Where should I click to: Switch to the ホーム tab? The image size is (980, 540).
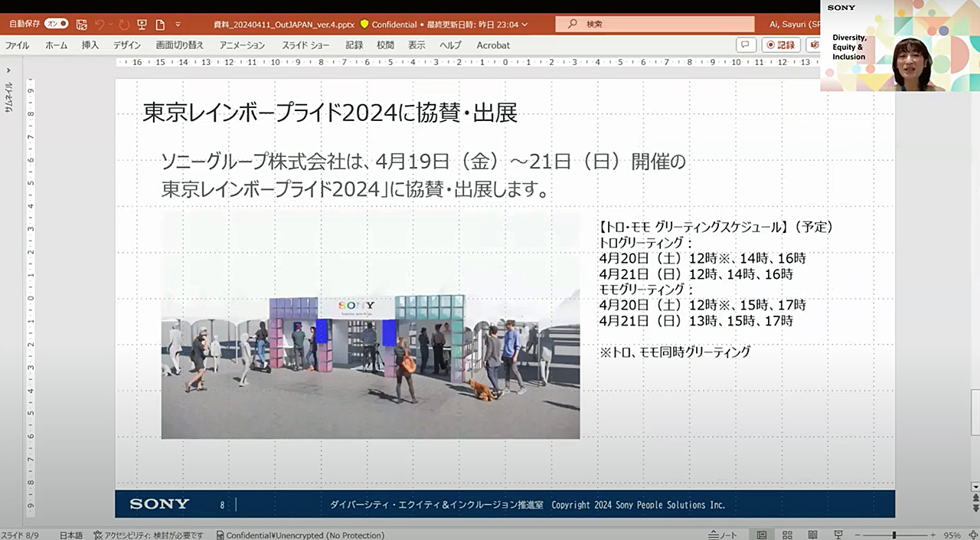tap(56, 45)
